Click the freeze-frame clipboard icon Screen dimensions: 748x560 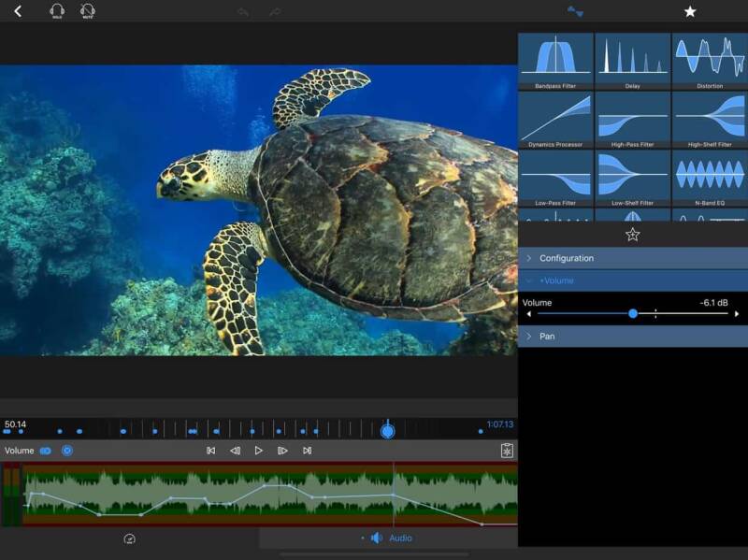(507, 451)
